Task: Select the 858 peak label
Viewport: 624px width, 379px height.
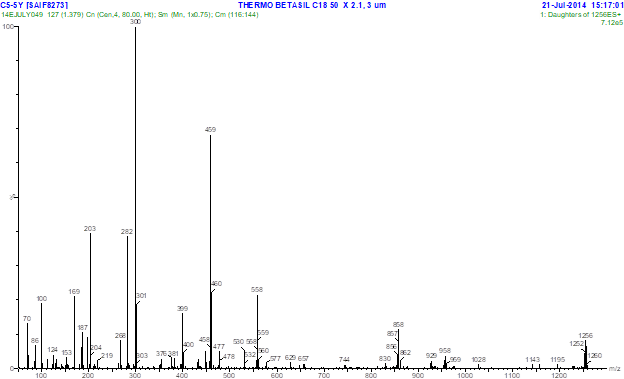Action: click(x=398, y=324)
